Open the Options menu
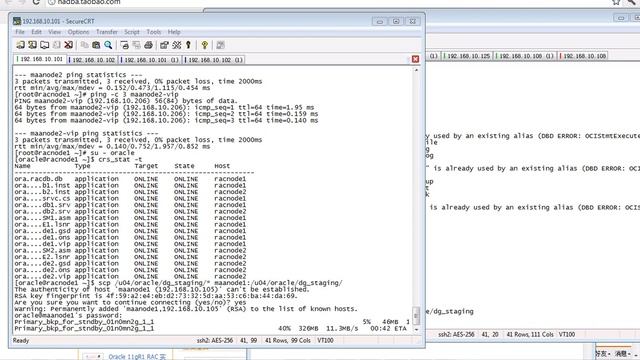The height and width of the screenshot is (360, 640). [x=78, y=32]
